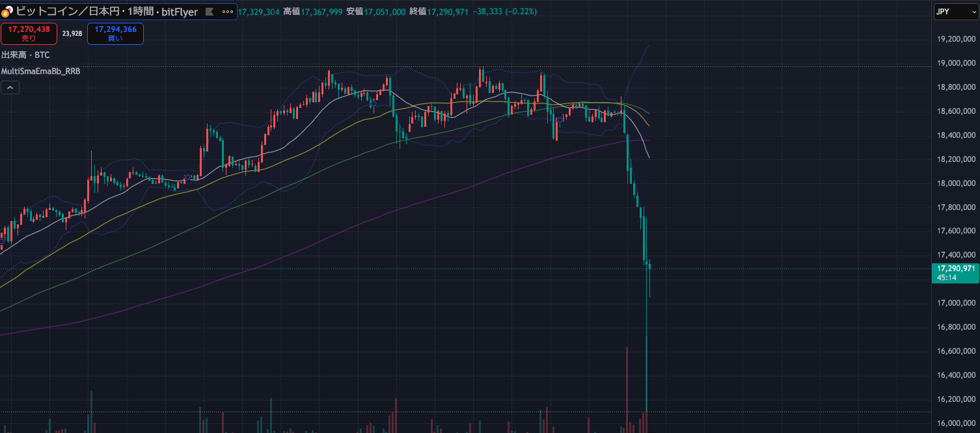Click the tallest red volume bar
This screenshot has height=433, width=980.
[x=646, y=384]
